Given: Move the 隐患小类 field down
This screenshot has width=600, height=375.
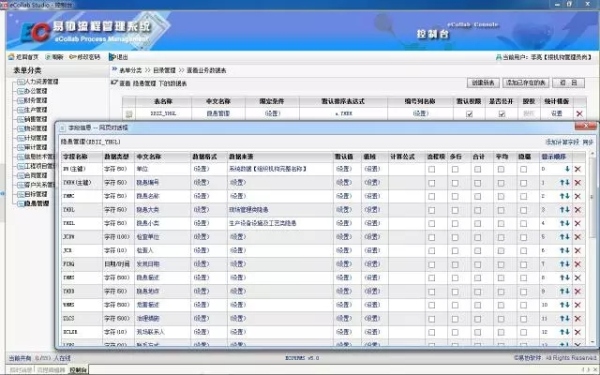Looking at the screenshot, I should pyautogui.click(x=567, y=223).
